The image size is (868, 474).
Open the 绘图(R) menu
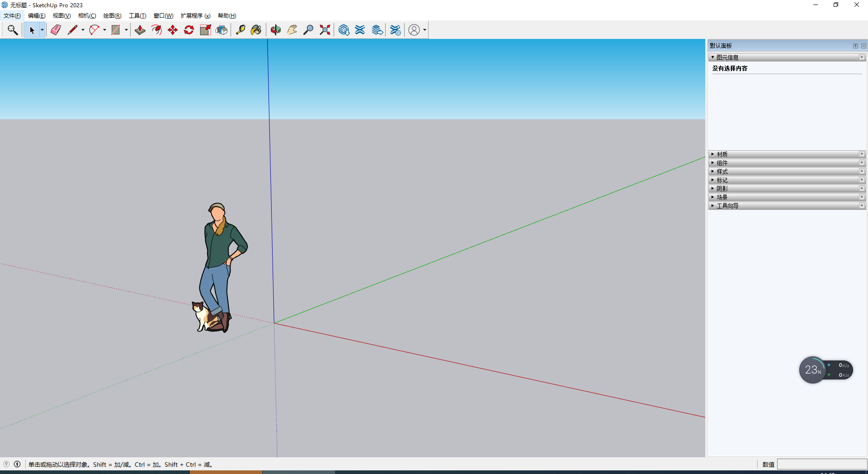112,16
